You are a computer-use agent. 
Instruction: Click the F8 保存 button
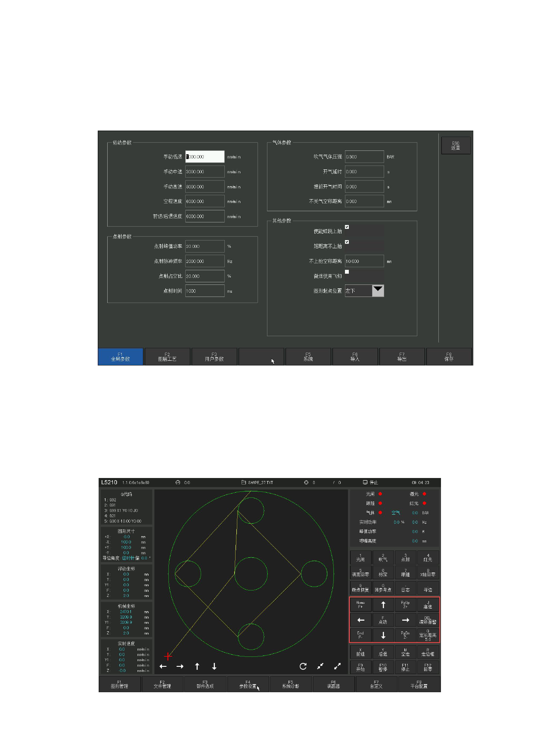449,357
